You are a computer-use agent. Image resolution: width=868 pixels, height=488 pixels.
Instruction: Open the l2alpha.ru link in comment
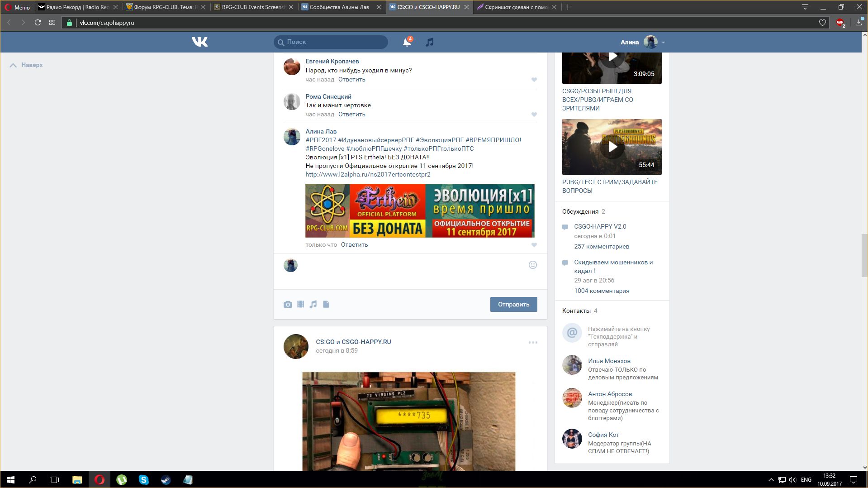[368, 174]
